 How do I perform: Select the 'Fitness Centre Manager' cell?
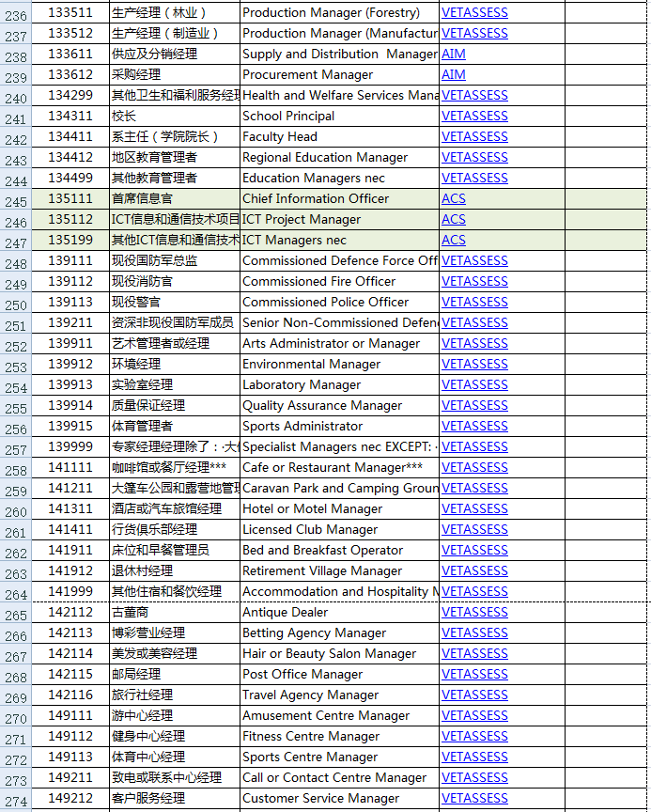339,737
